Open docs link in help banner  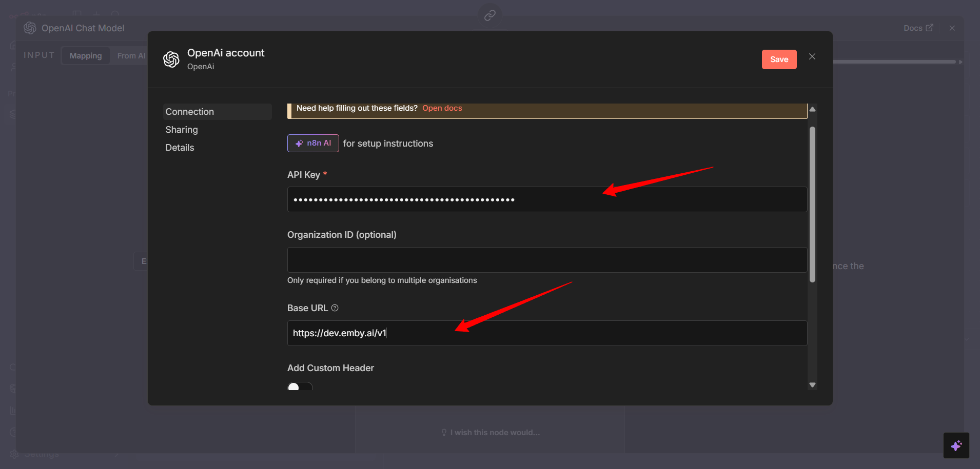click(442, 108)
